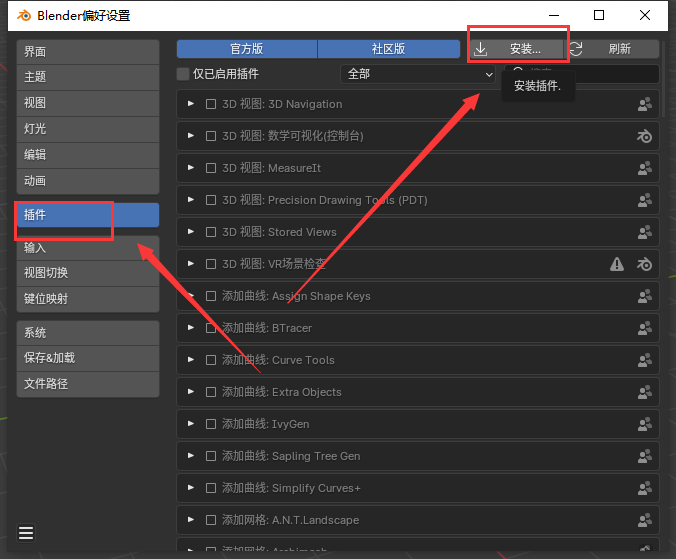Expand the 3D Navigation add-on details
The width and height of the screenshot is (676, 559).
[191, 104]
